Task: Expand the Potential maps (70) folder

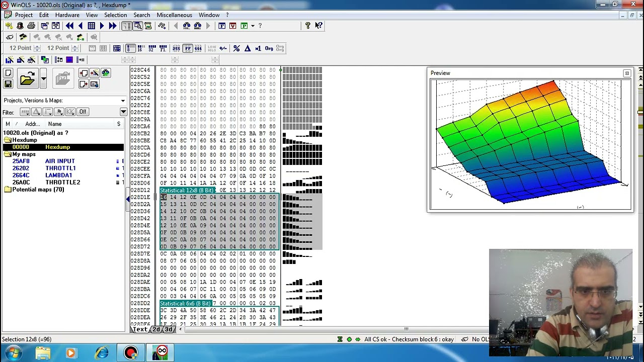Action: click(x=8, y=190)
